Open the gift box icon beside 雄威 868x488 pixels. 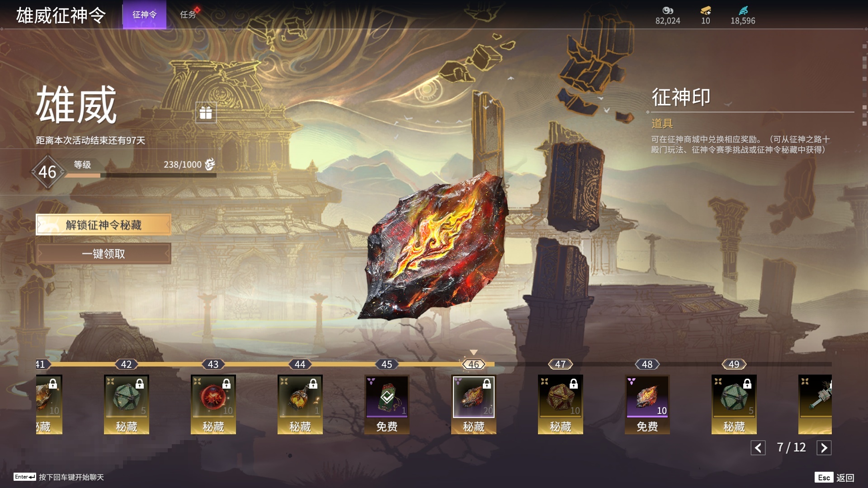click(x=206, y=113)
